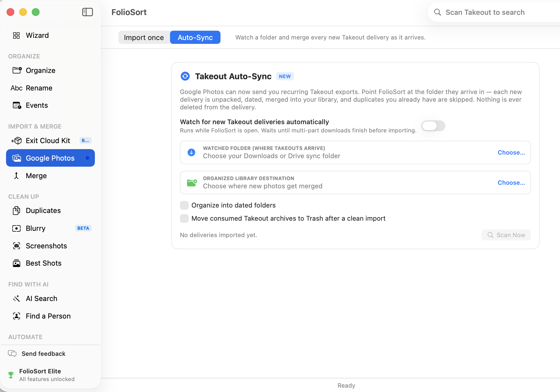560x392 pixels.
Task: Click the Duplicates documents icon
Action: [16, 211]
